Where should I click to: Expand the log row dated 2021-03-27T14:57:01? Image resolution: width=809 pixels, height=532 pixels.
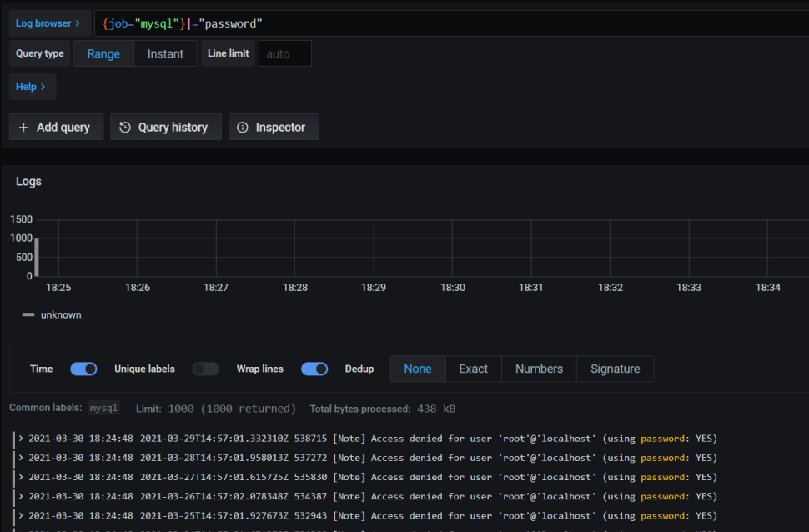(x=21, y=477)
